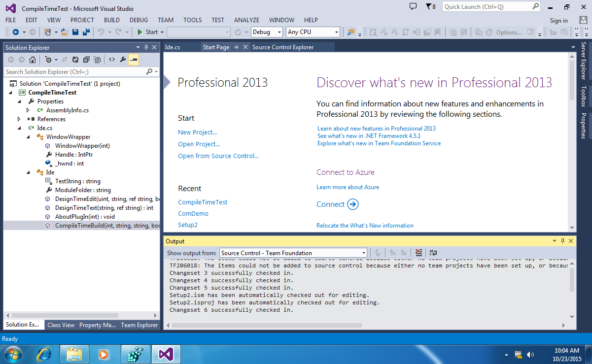Click the Undo arrow icon
This screenshot has height=364, width=592.
pos(101,32)
